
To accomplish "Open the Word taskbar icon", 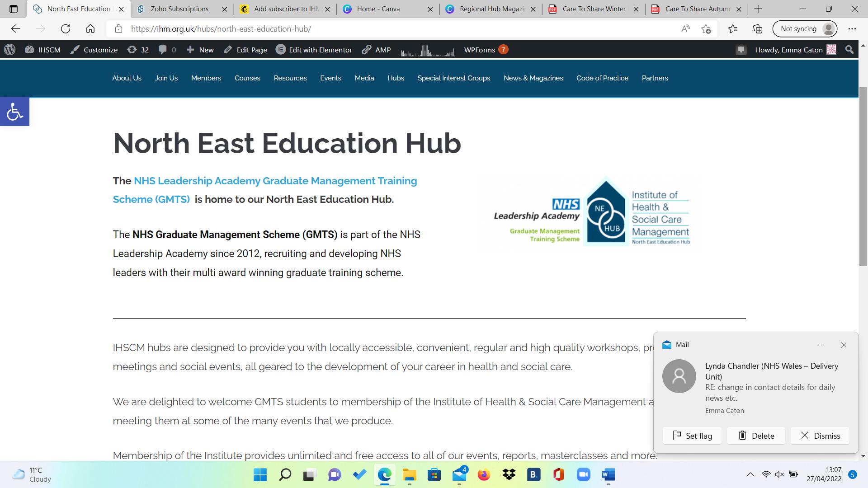I will [608, 474].
